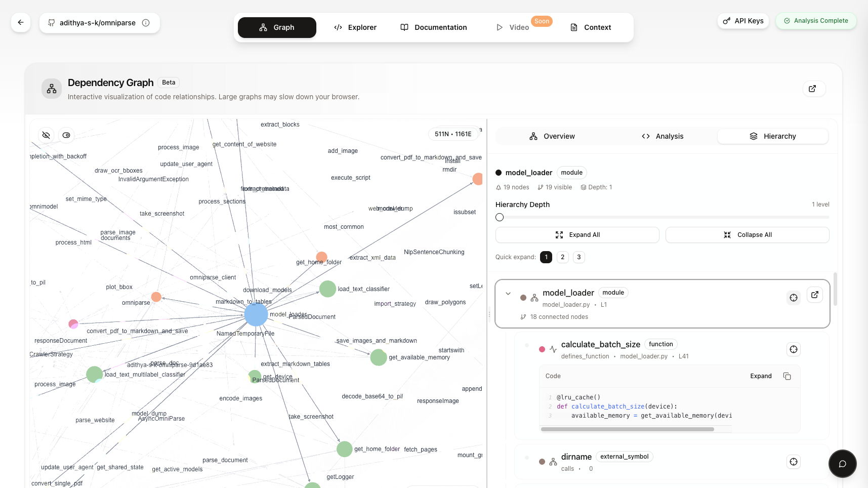The height and width of the screenshot is (488, 868).
Task: Click the Soon badge on Video tab
Action: pos(542,21)
